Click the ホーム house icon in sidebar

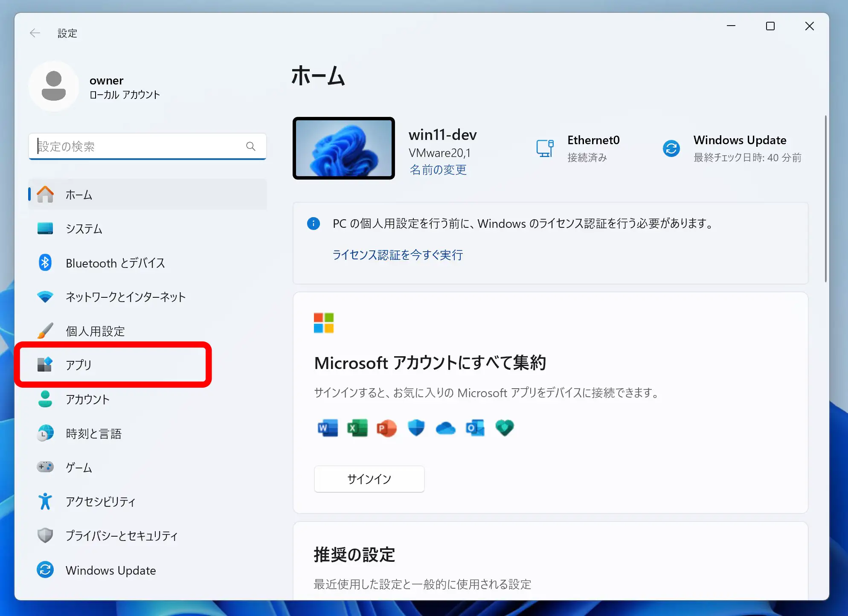45,195
